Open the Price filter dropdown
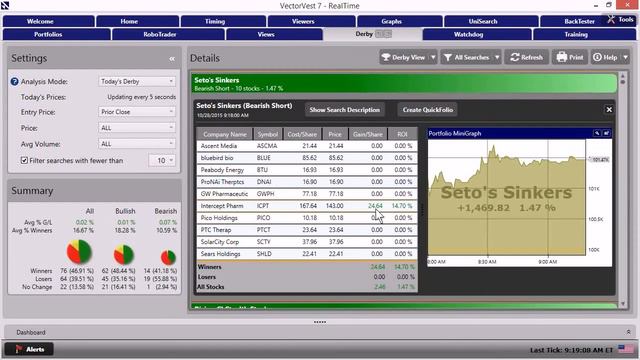Viewport: 640px width, 360px height. tap(137, 128)
